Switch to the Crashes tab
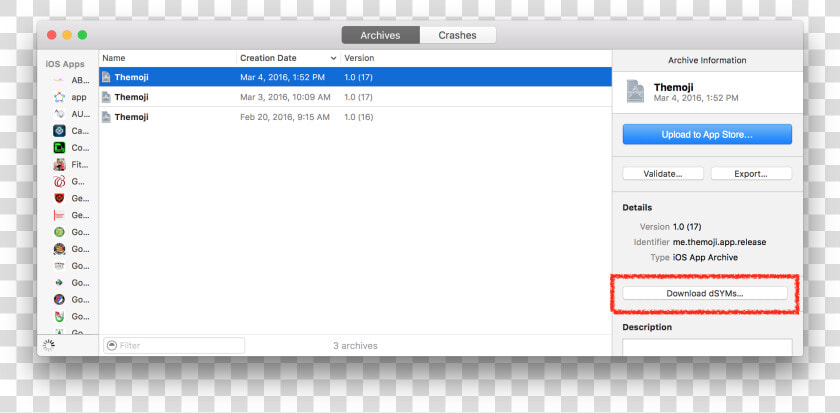840x413 pixels. [458, 35]
